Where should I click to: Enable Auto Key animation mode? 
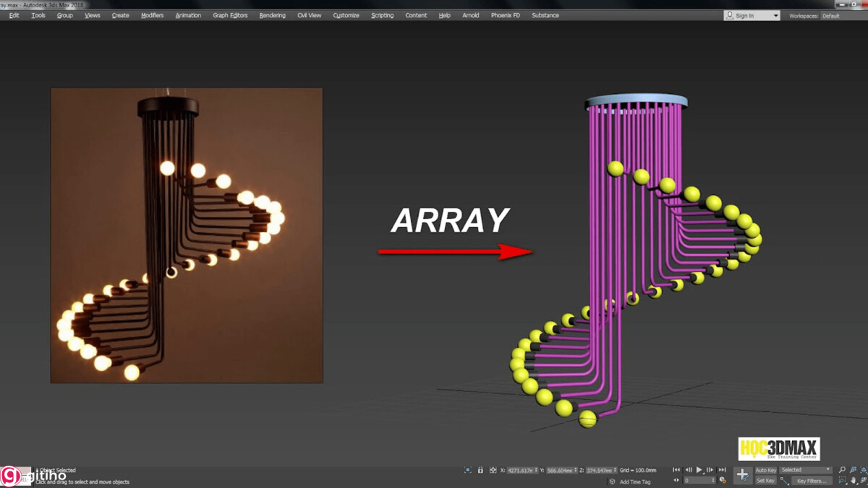point(766,470)
